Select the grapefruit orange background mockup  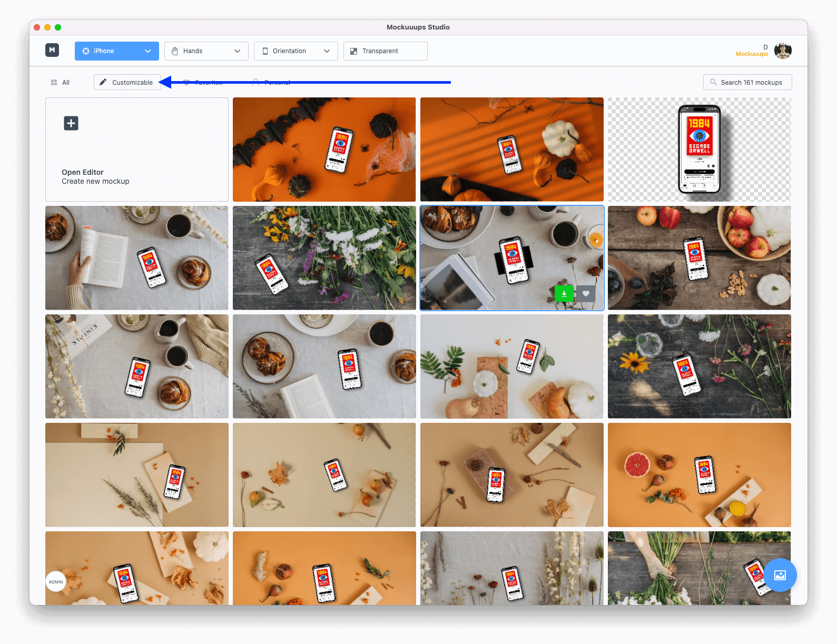pyautogui.click(x=699, y=474)
